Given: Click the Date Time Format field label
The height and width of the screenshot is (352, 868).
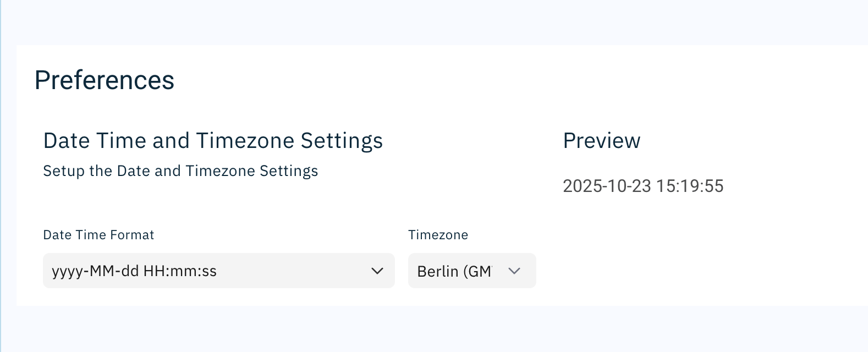Looking at the screenshot, I should click(x=98, y=235).
